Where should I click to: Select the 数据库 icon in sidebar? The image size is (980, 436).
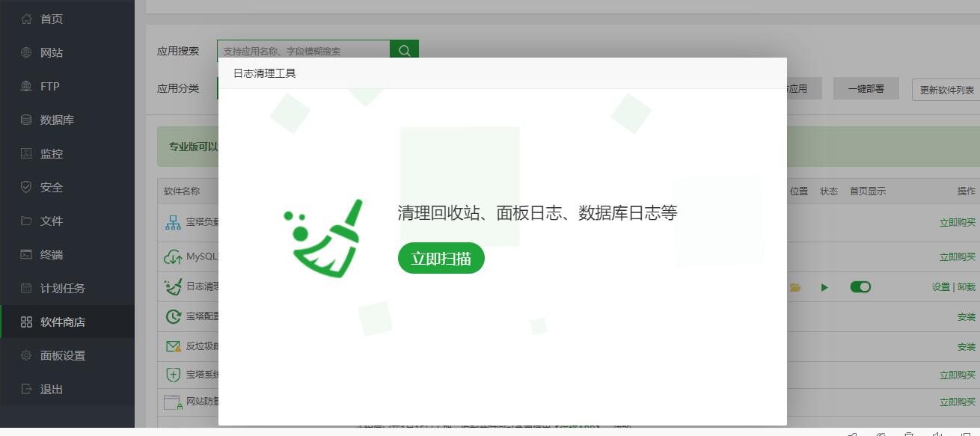[x=24, y=120]
